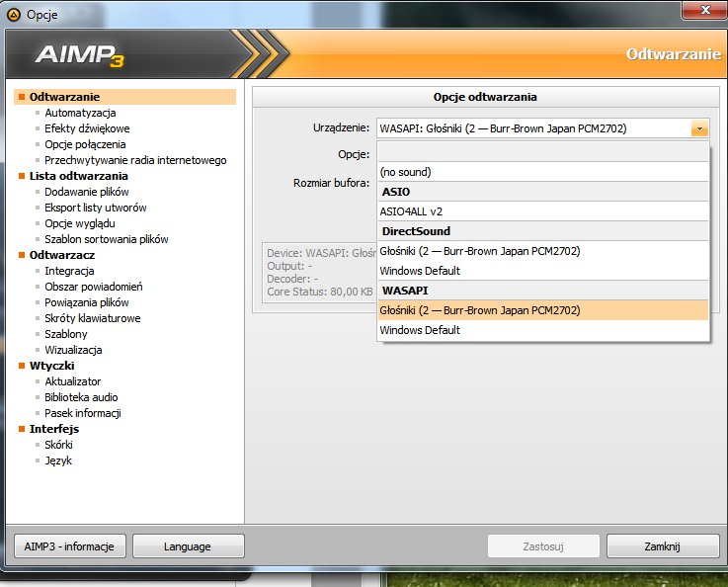Viewport: 728px width, 587px height.
Task: Open Szablon sortowania plików
Action: (107, 239)
